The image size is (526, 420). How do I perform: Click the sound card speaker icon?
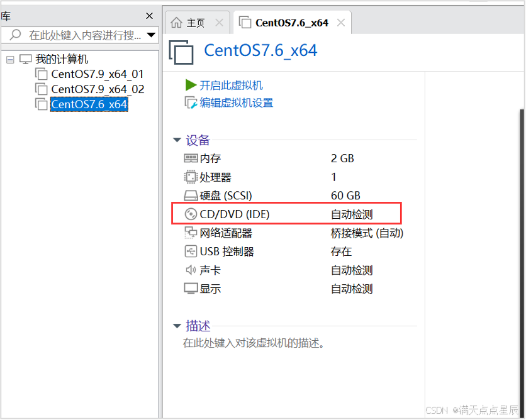pyautogui.click(x=191, y=270)
